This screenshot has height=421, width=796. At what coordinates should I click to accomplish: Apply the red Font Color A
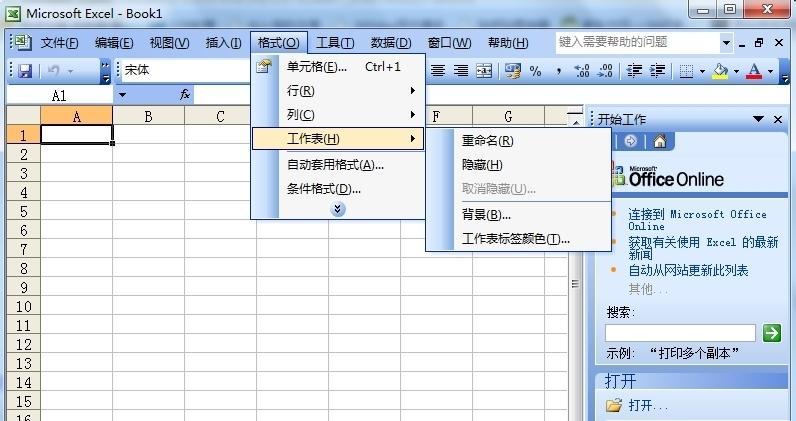pos(754,71)
